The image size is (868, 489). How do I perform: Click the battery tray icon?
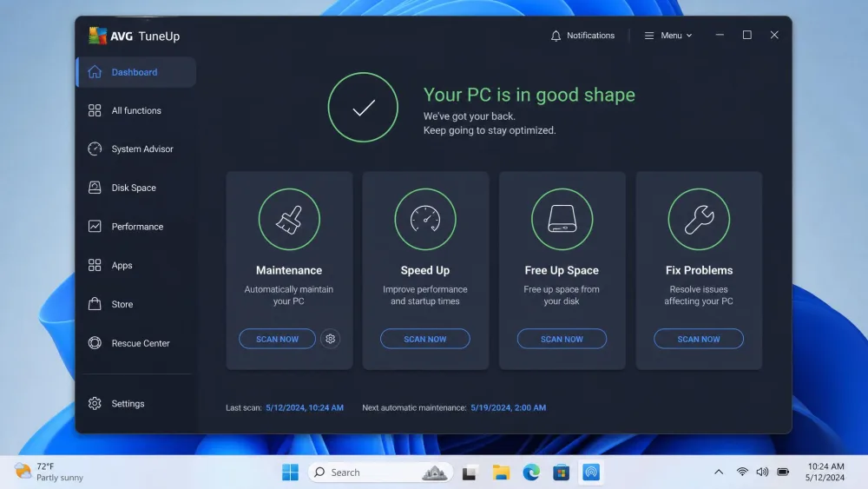click(783, 472)
